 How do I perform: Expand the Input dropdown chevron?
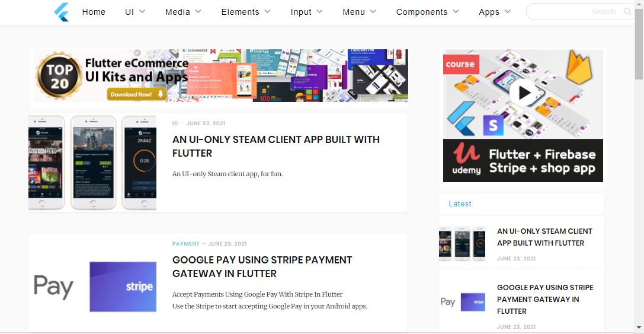[x=319, y=11]
